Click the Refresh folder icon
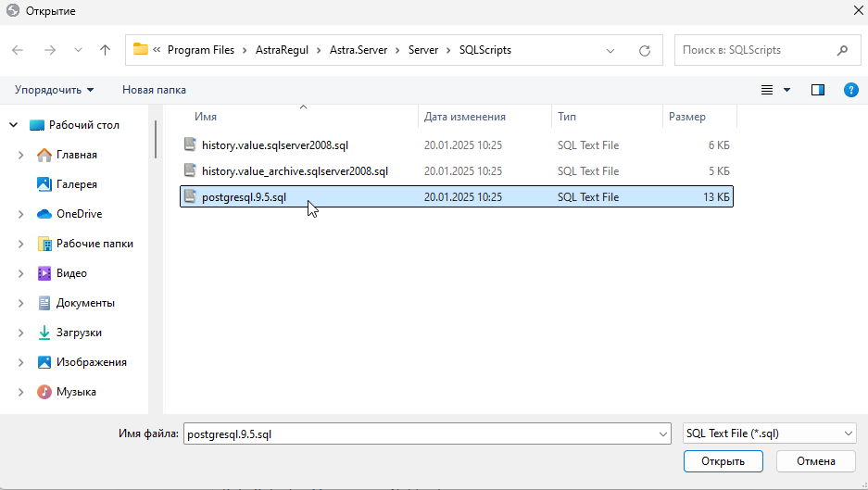This screenshot has height=490, width=868. (645, 50)
